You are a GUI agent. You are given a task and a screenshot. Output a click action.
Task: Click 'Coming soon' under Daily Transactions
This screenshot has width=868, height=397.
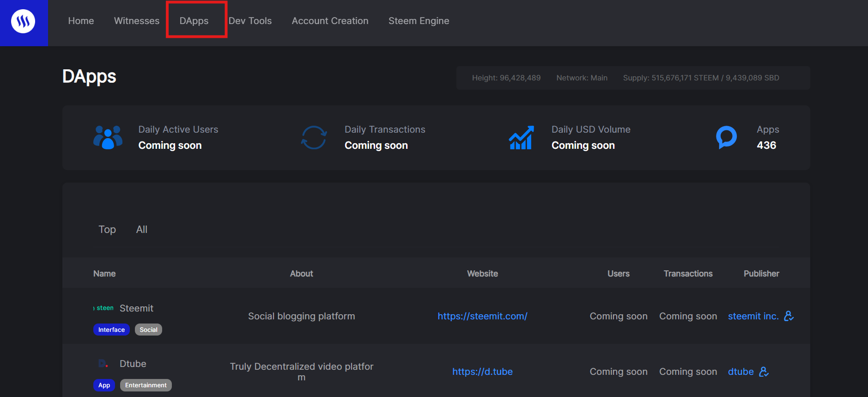pos(376,145)
